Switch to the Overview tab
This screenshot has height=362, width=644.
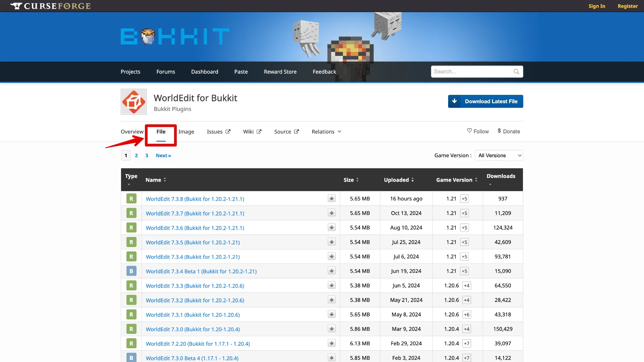click(x=132, y=132)
